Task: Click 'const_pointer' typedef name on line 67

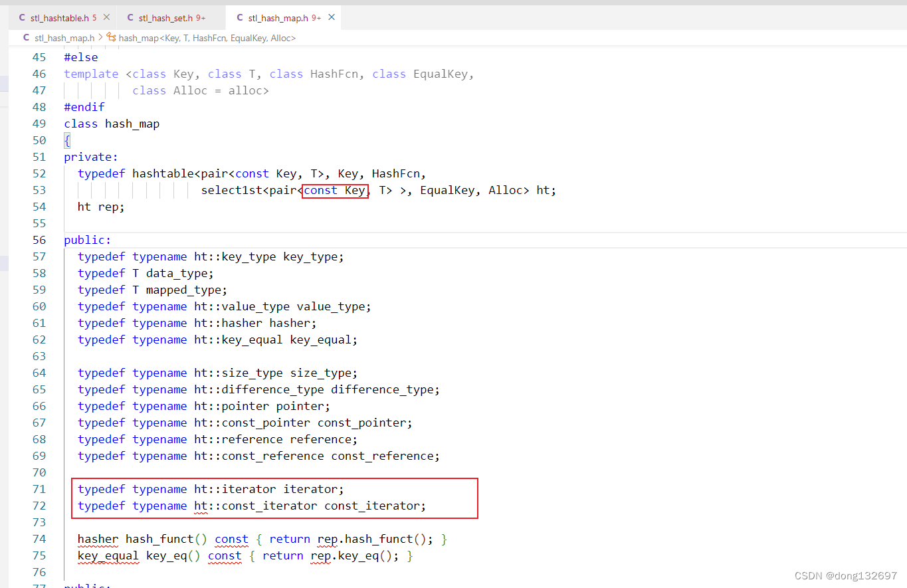Action: click(361, 423)
